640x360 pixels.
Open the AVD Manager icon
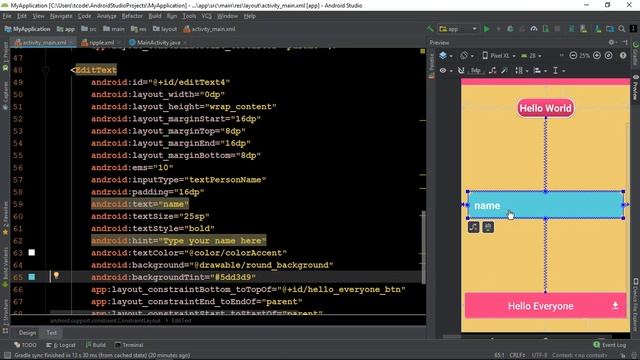point(583,29)
